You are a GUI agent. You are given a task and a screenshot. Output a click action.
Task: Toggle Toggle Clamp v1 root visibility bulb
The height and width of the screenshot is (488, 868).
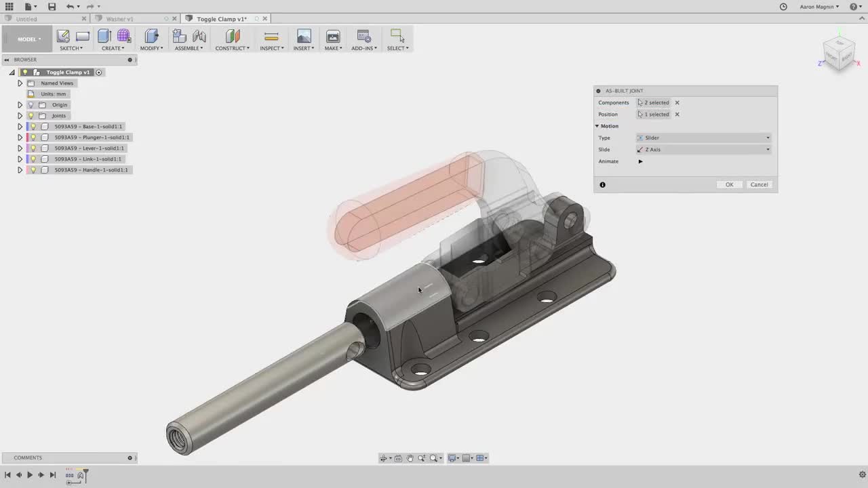tap(25, 73)
